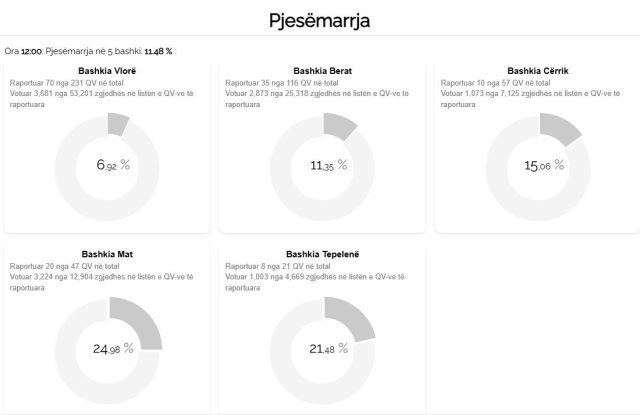
Task: Click the Pjesëmarrja page heading
Action: (319, 19)
